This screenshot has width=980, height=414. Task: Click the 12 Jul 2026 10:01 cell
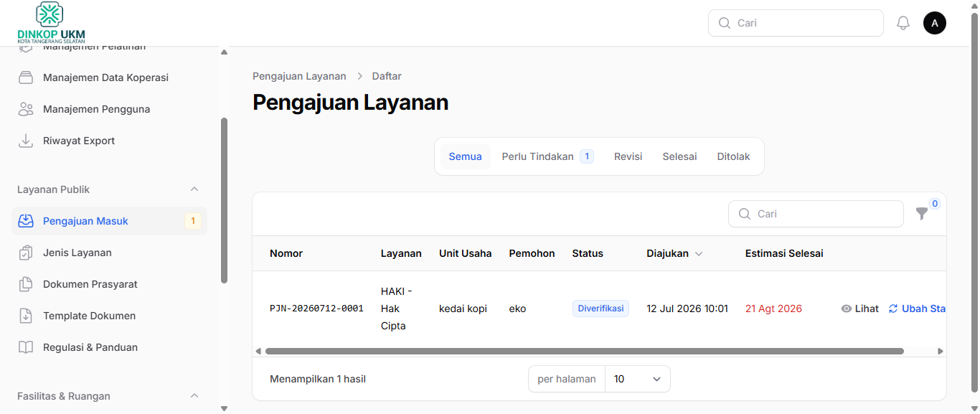click(x=687, y=309)
